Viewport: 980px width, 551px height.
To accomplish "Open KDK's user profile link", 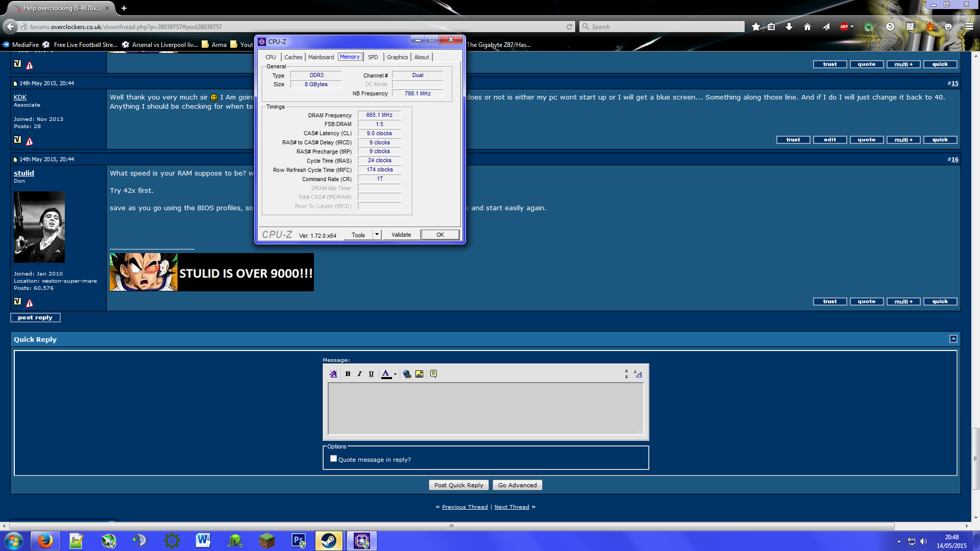I will pos(20,97).
